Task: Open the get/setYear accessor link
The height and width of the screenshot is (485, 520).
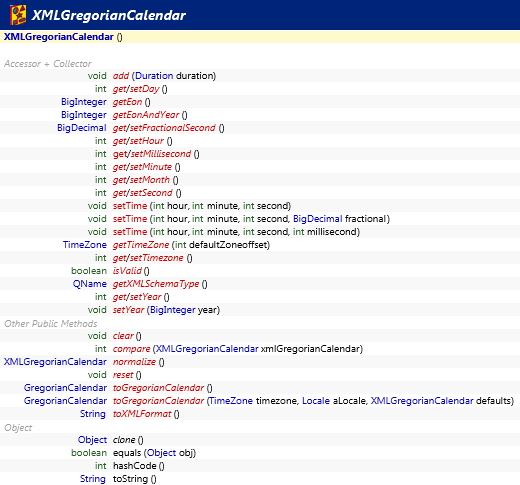Action: coord(137,297)
